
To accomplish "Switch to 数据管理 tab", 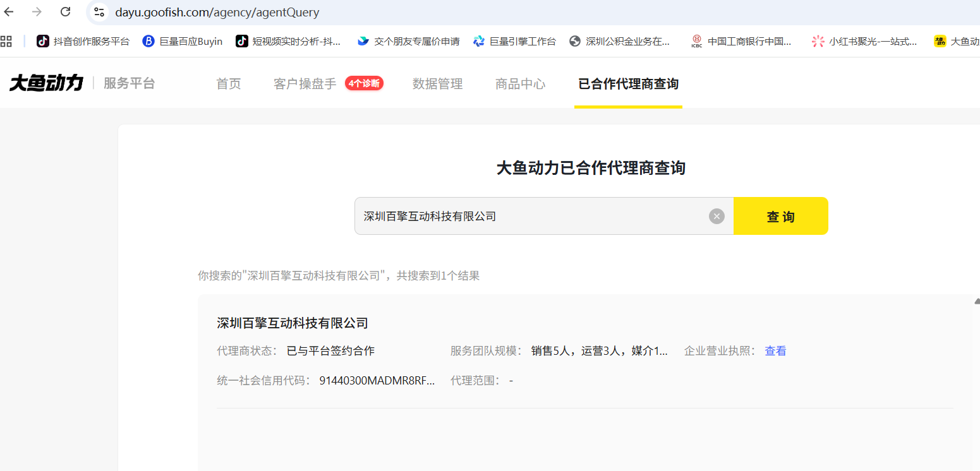I will pyautogui.click(x=438, y=84).
